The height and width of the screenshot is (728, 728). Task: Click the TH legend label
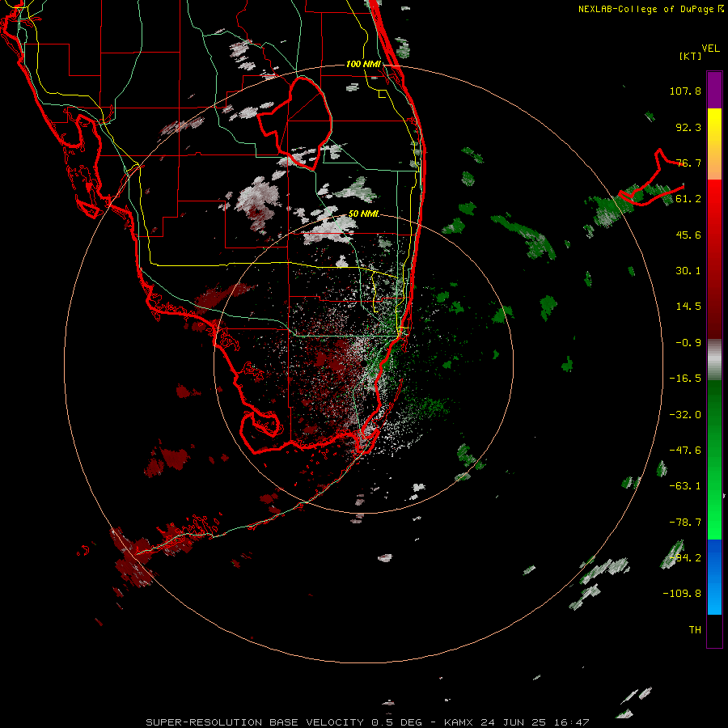(695, 630)
